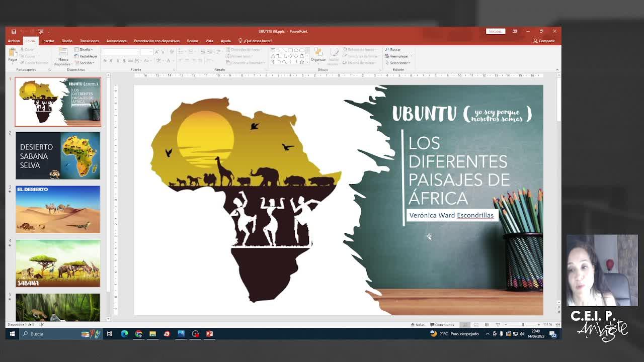644x362 pixels.
Task: Expand the font name combo box
Action: pyautogui.click(x=137, y=52)
